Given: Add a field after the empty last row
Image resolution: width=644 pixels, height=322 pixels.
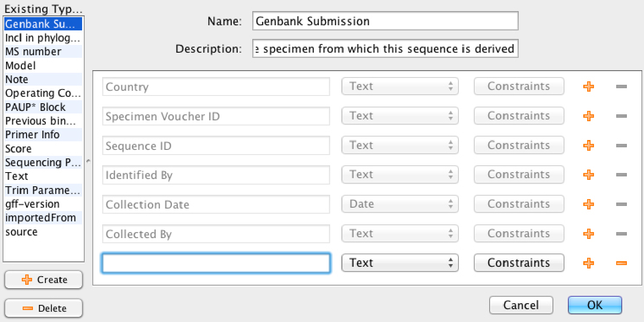Looking at the screenshot, I should pos(589,263).
